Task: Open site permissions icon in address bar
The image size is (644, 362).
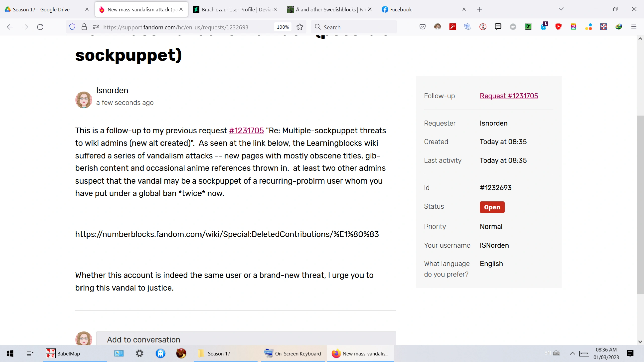Action: coord(96,27)
